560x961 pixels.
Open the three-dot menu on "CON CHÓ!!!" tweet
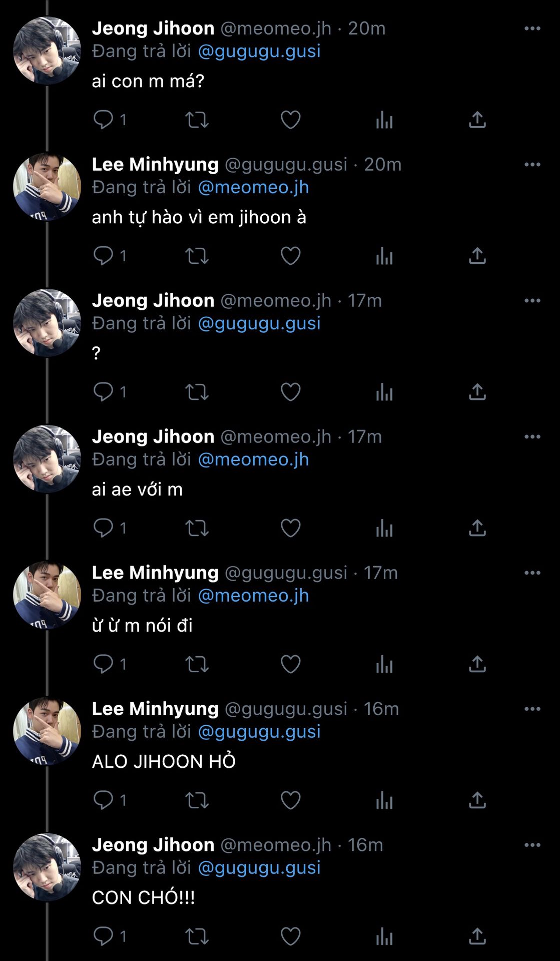(x=532, y=845)
